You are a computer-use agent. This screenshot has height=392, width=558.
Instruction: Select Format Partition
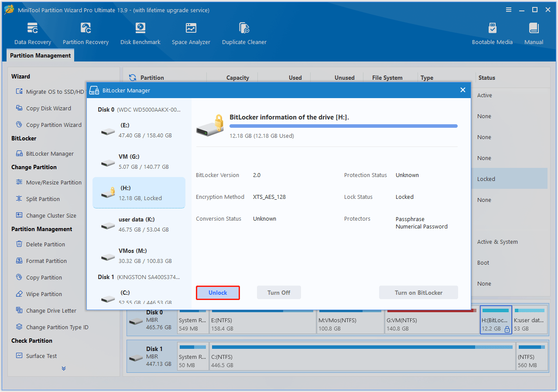41,261
